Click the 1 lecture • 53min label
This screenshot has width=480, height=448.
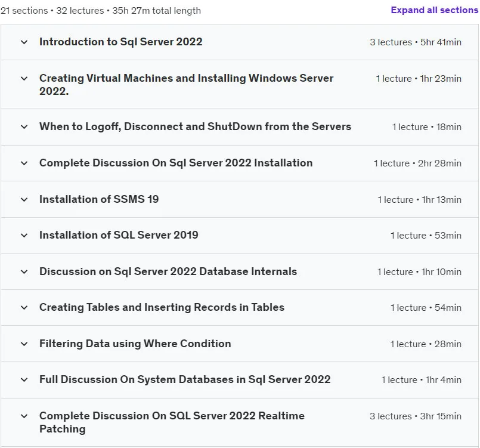pyautogui.click(x=426, y=236)
